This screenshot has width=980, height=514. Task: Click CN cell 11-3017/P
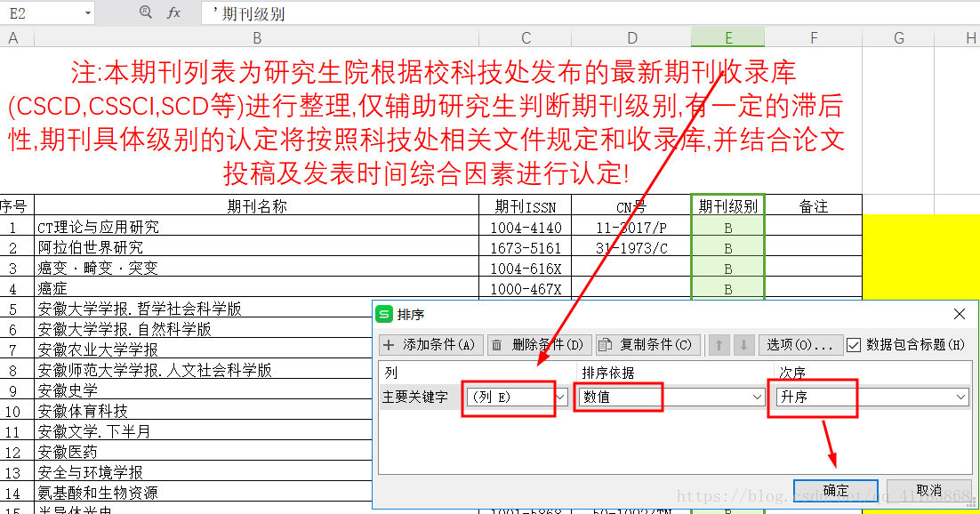click(x=632, y=228)
